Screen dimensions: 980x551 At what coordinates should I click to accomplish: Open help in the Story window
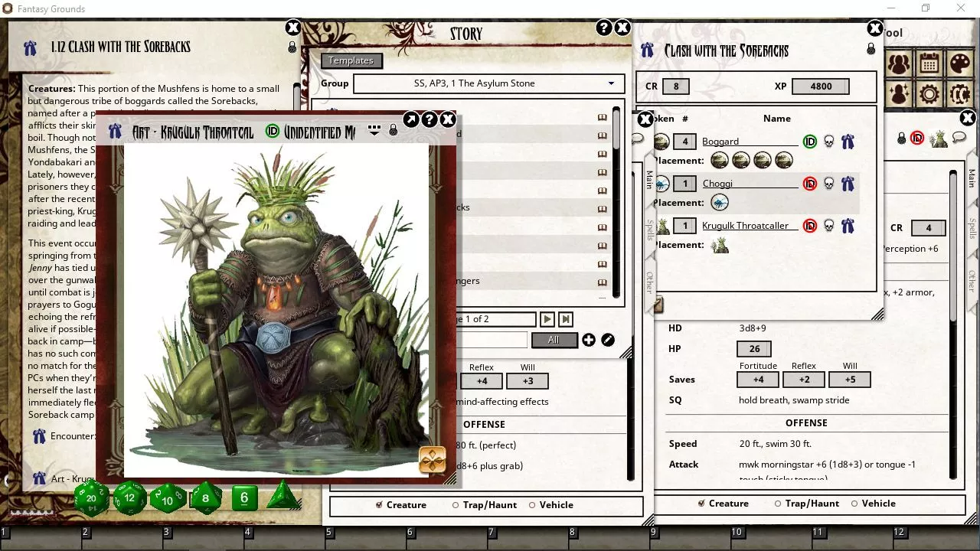tap(603, 28)
